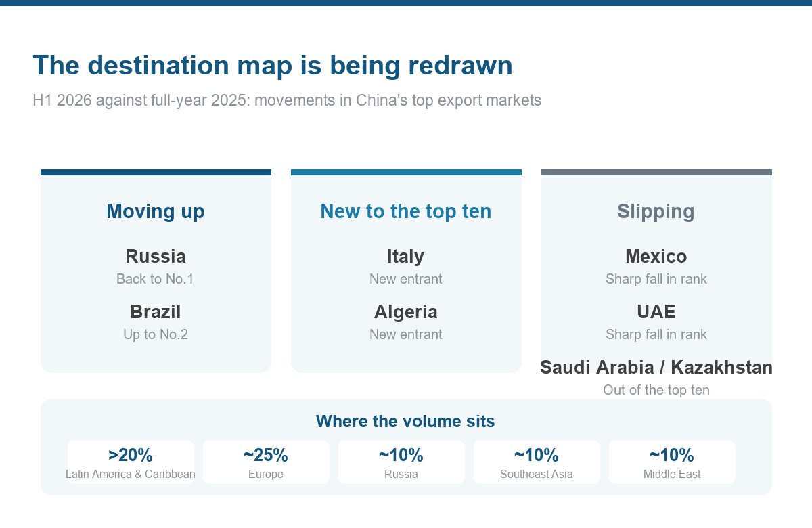812x528 pixels.
Task: Select the 'Russia' entry under Moving up
Action: (x=156, y=257)
